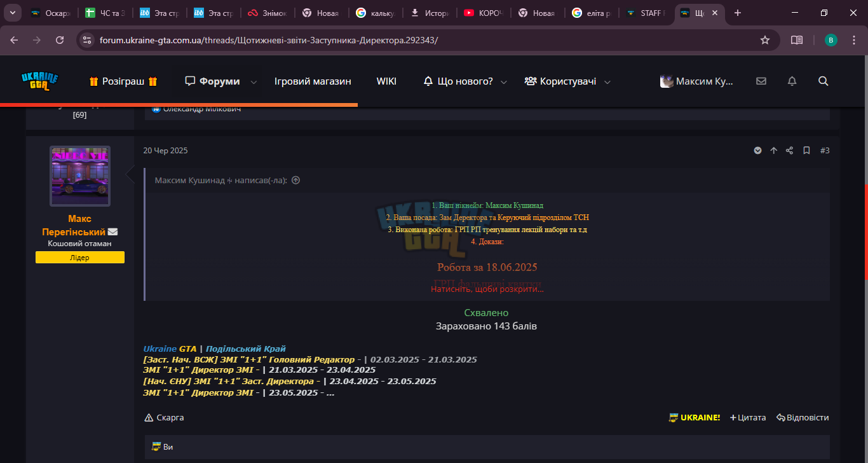The image size is (868, 463).
Task: Report the post with Скарга
Action: point(164,418)
